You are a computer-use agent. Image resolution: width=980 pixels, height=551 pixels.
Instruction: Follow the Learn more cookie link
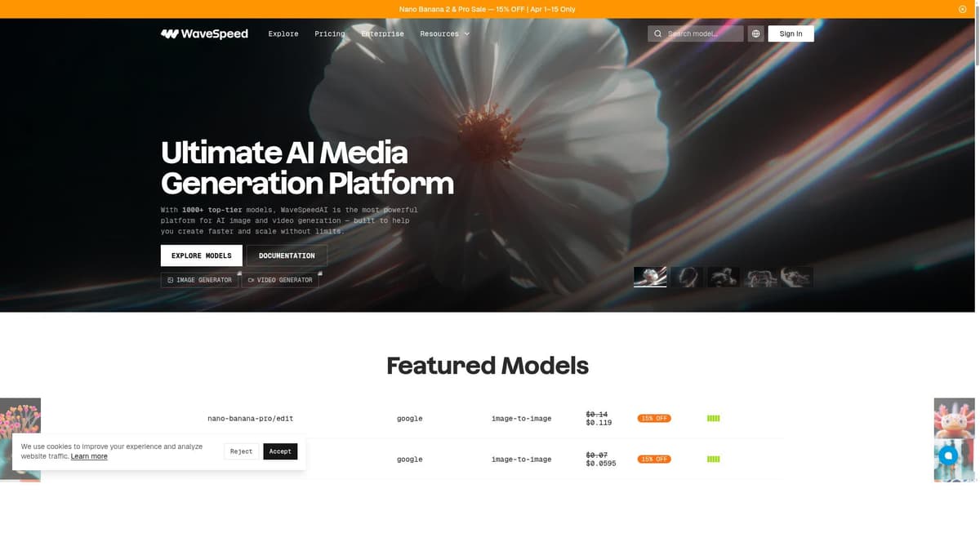[x=89, y=456]
